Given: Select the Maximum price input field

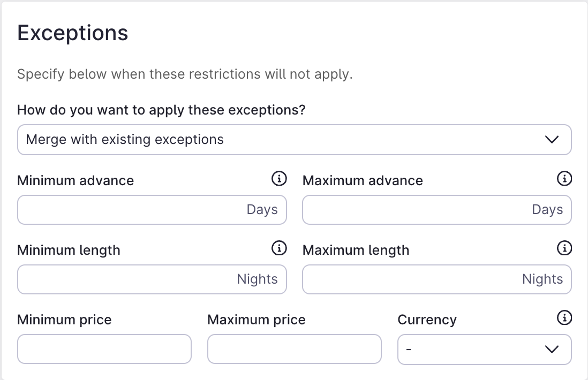Looking at the screenshot, I should tap(294, 349).
